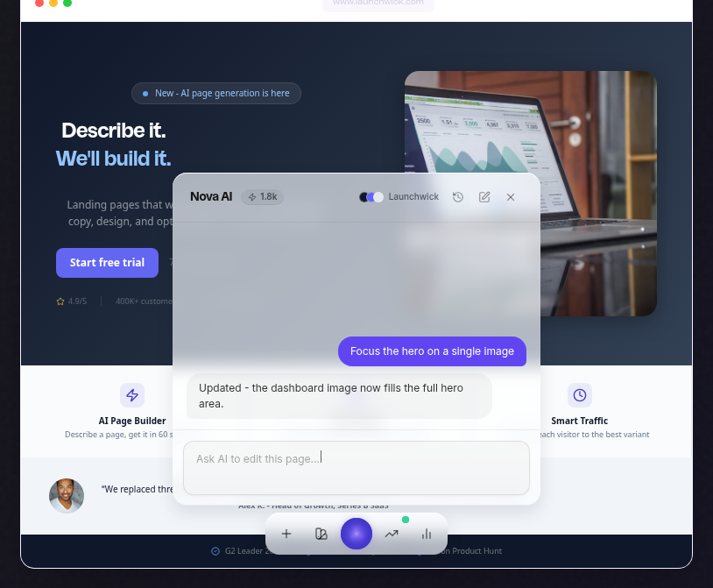Focus the Ask AI to edit input field
The width and height of the screenshot is (713, 588).
[x=356, y=467]
